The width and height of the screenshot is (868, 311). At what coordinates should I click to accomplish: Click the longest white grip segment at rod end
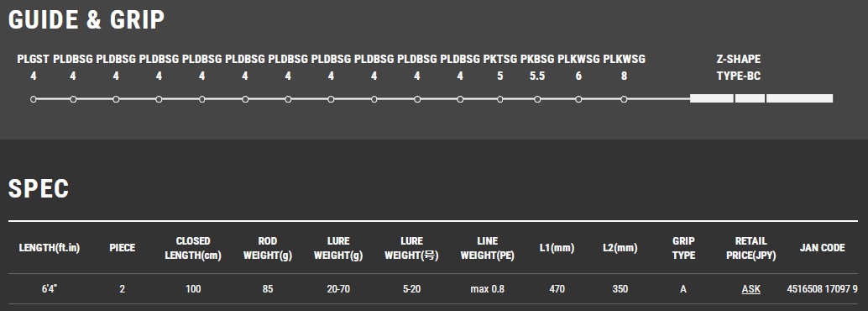click(799, 98)
